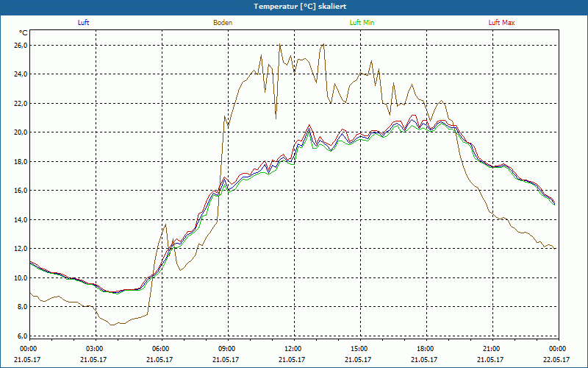
Task: Click the 26,0 y-axis value
Action: [21, 46]
